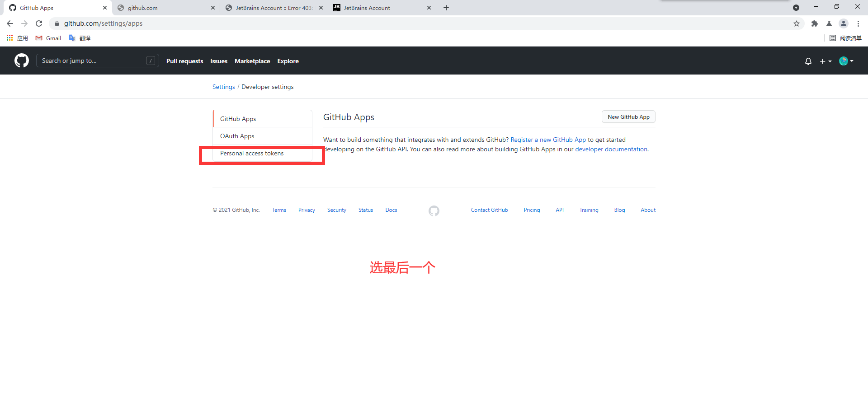Click the GitHub Octocat logo in header
The width and height of the screenshot is (868, 397).
click(22, 61)
